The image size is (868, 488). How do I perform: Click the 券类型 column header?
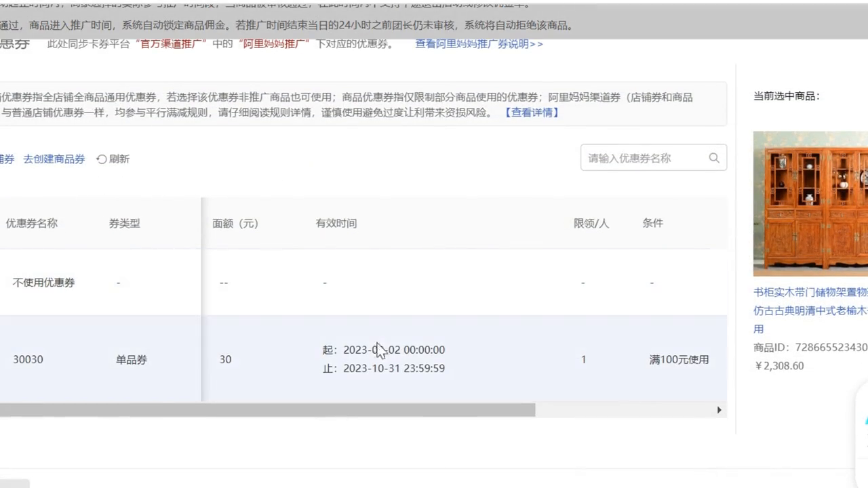[x=125, y=224]
